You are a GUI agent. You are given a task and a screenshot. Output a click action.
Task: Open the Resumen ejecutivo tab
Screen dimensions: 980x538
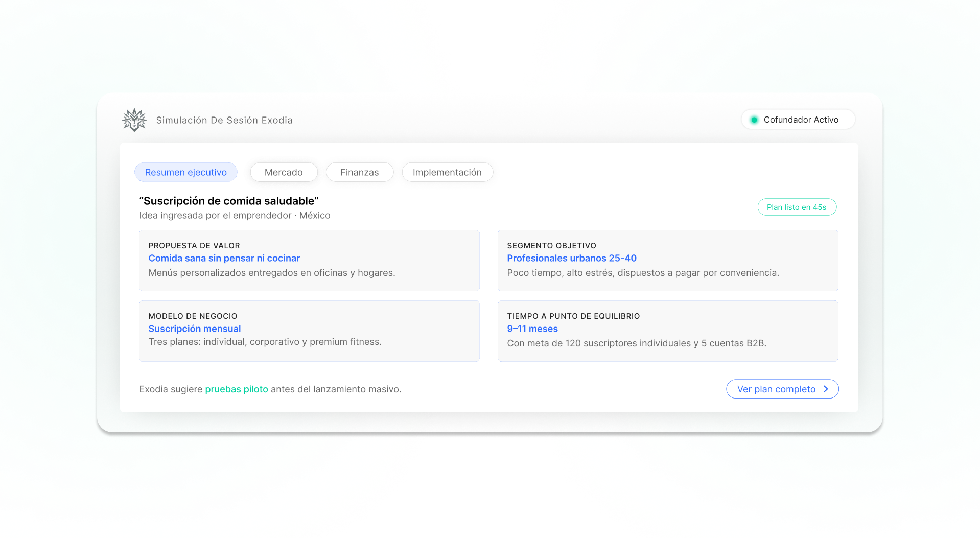pyautogui.click(x=185, y=173)
